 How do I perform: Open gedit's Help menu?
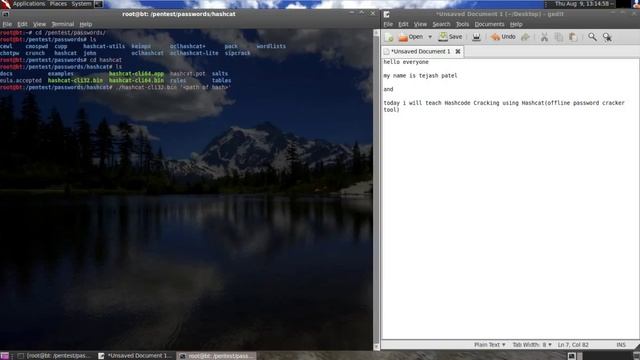[516, 24]
